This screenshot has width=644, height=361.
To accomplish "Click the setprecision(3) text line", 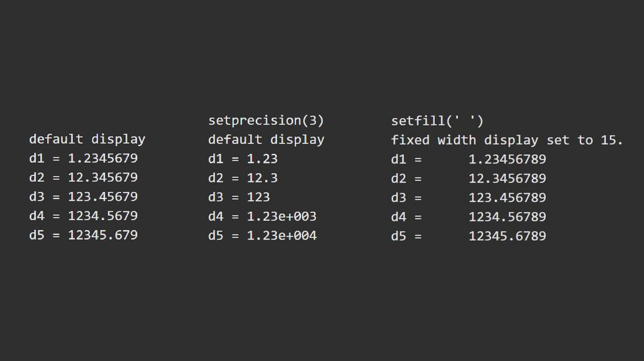I will coord(266,120).
